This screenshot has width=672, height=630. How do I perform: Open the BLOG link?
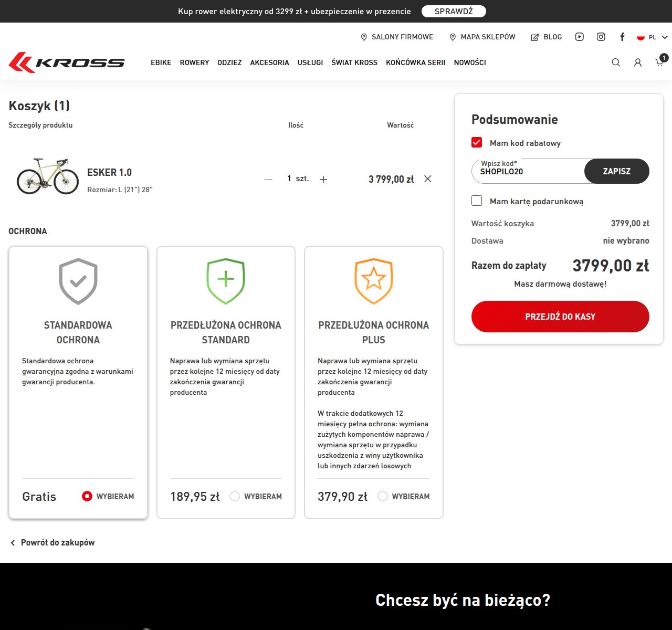(547, 37)
